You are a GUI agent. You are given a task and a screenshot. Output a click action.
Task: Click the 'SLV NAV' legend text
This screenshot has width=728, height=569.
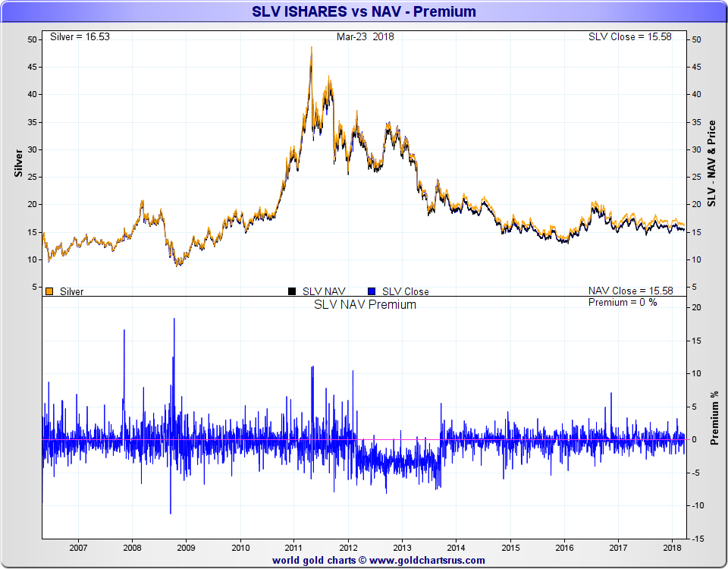pyautogui.click(x=324, y=291)
